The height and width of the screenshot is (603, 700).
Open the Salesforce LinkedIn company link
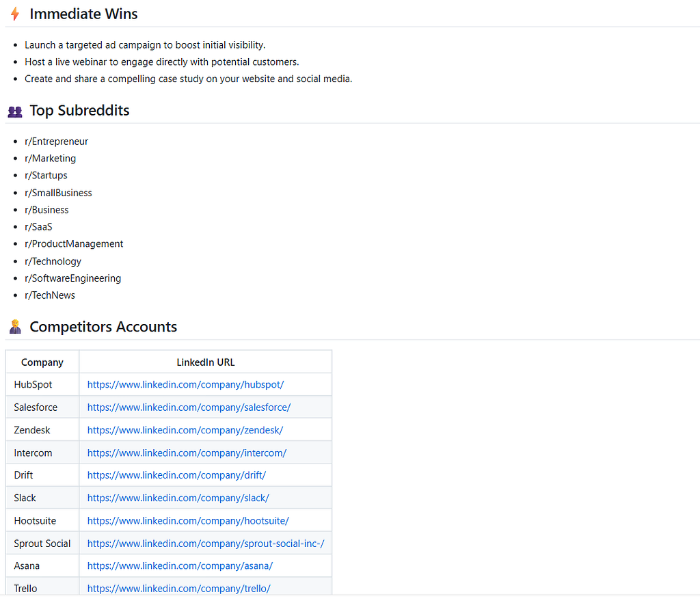(189, 407)
